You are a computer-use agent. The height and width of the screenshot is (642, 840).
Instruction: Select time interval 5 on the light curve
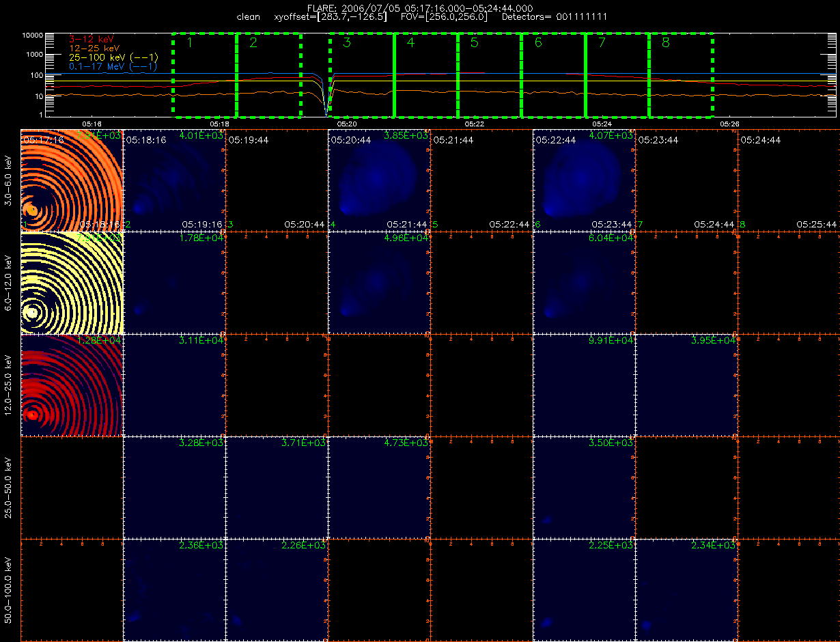pos(490,74)
